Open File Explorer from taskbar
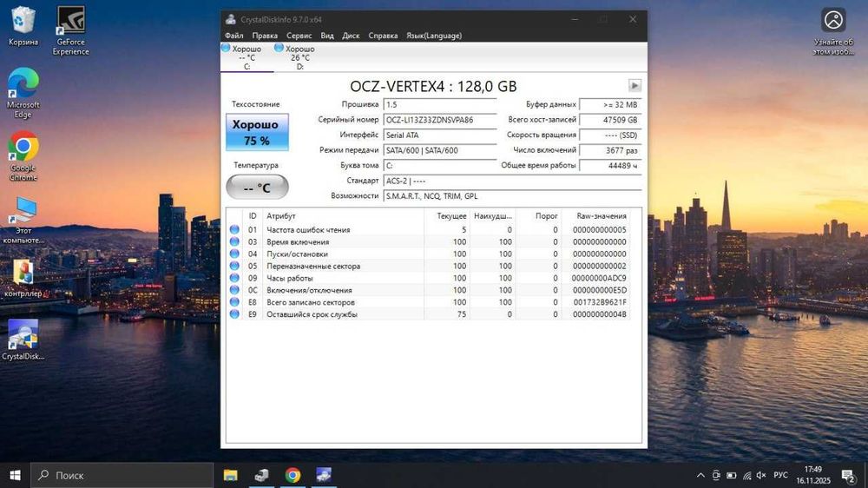The height and width of the screenshot is (488, 868). (230, 475)
